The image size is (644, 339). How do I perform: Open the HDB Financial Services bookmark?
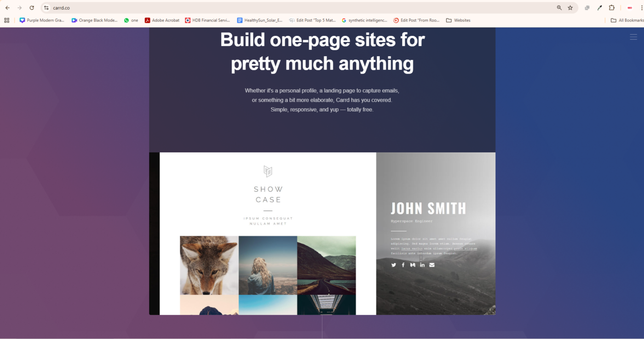point(207,20)
